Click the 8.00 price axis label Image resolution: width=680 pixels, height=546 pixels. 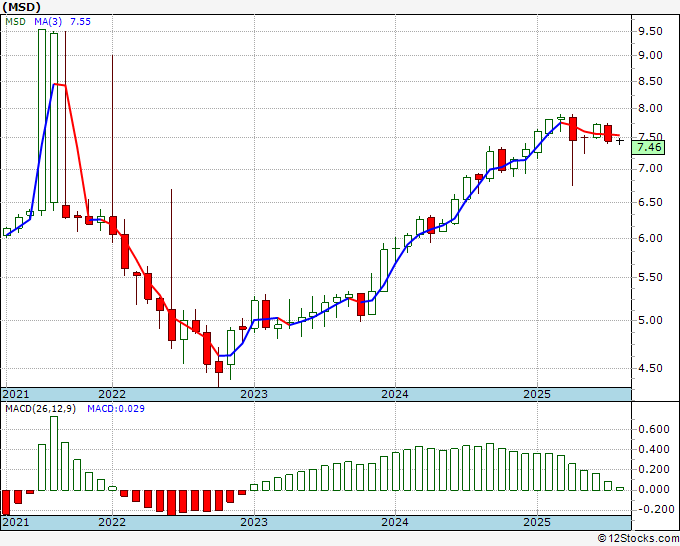[650, 108]
